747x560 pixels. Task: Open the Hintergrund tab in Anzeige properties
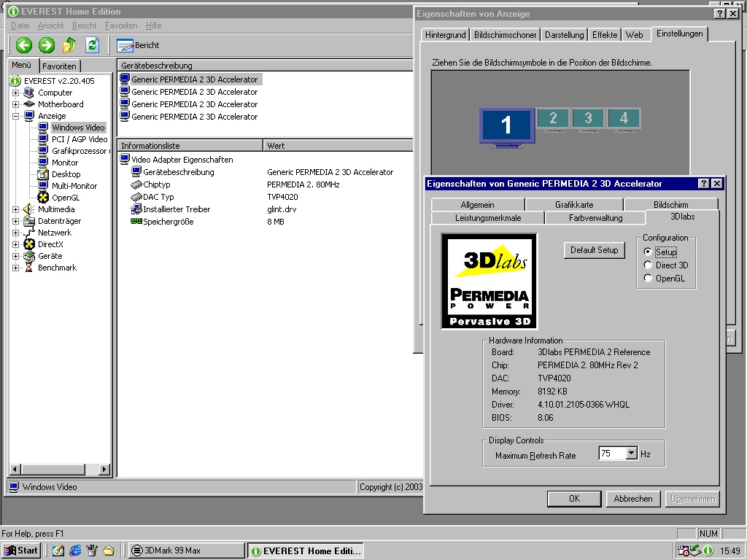(x=446, y=35)
